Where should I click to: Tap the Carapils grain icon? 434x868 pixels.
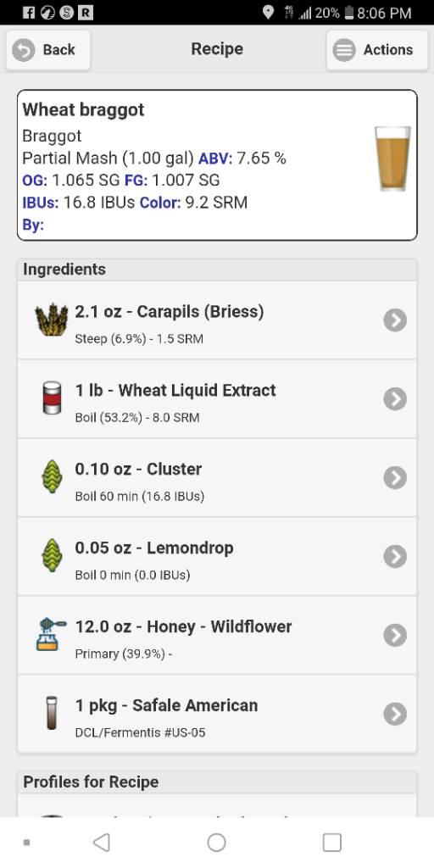coord(52,320)
